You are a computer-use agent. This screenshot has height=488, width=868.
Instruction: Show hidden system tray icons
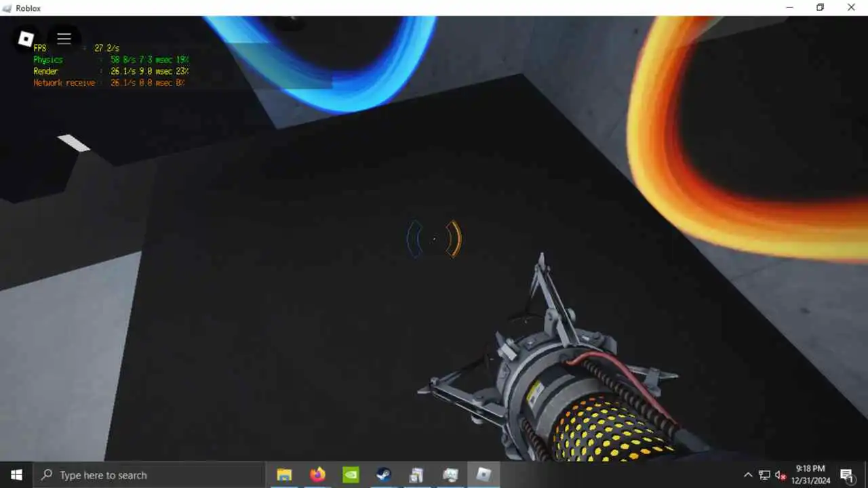(748, 475)
